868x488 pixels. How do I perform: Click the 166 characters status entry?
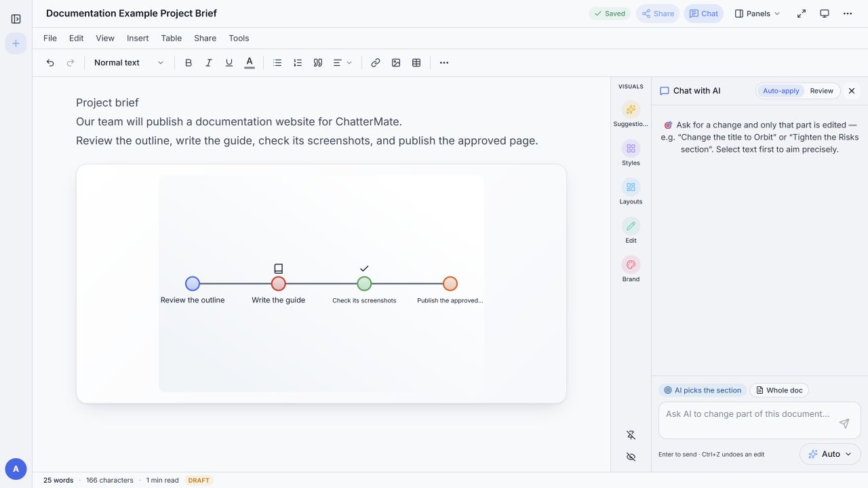(110, 481)
